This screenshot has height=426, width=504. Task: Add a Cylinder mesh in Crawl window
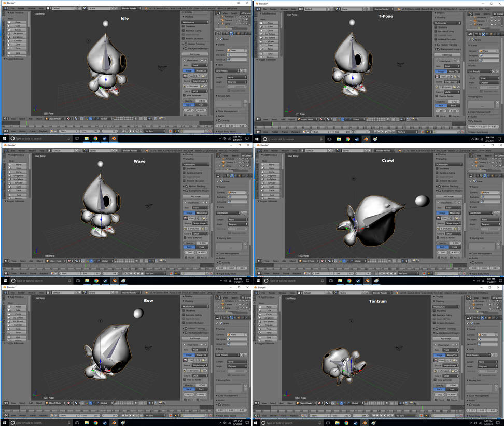pos(271,183)
